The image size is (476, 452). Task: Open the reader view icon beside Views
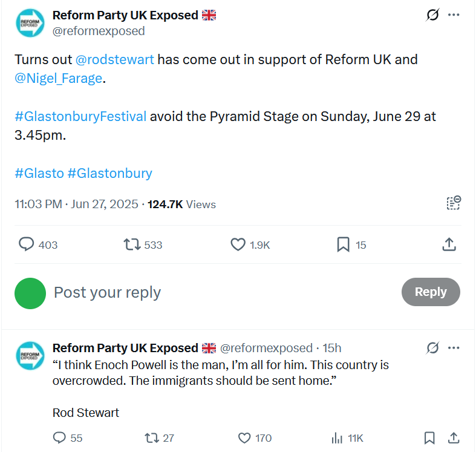click(x=454, y=203)
